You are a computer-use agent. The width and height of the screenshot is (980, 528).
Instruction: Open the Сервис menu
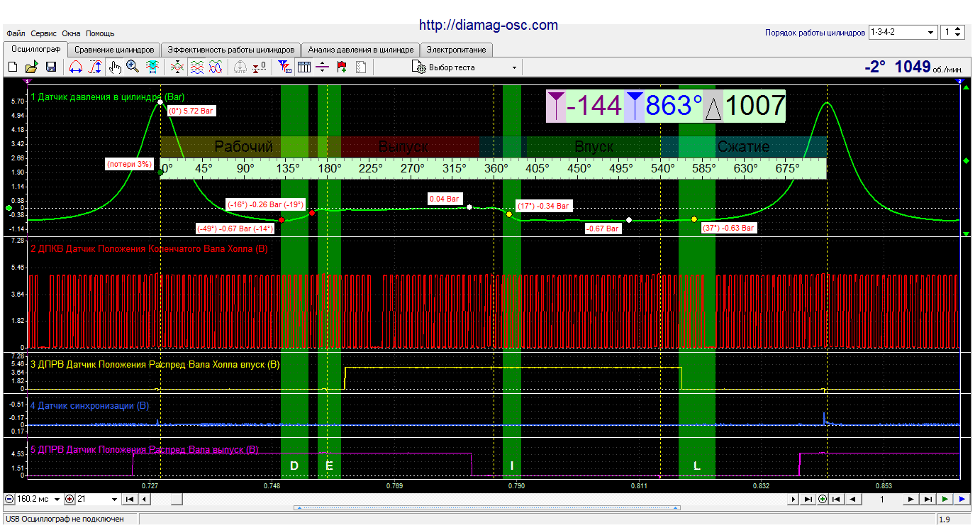(x=44, y=33)
